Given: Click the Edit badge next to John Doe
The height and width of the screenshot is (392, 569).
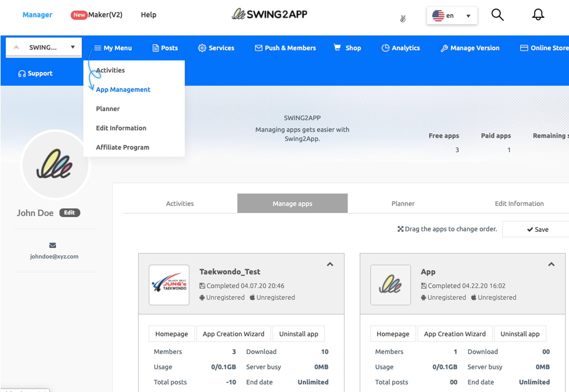Looking at the screenshot, I should (x=70, y=213).
